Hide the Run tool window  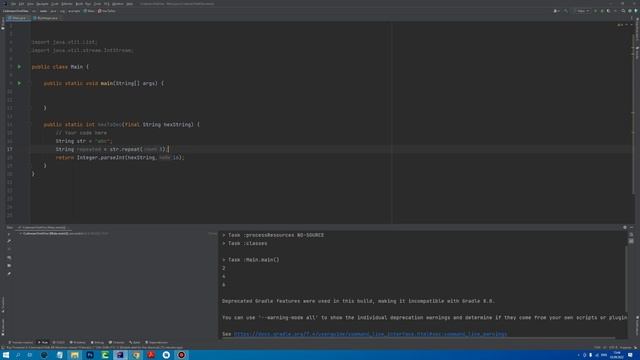pos(631,227)
